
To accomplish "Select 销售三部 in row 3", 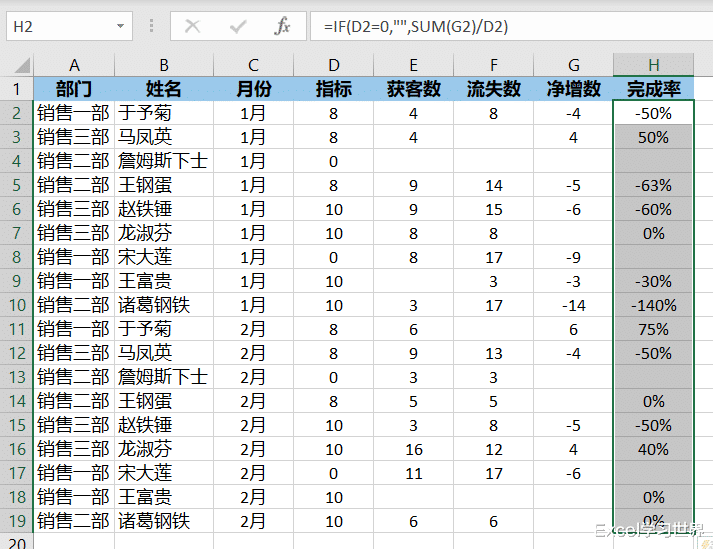I will [x=74, y=137].
